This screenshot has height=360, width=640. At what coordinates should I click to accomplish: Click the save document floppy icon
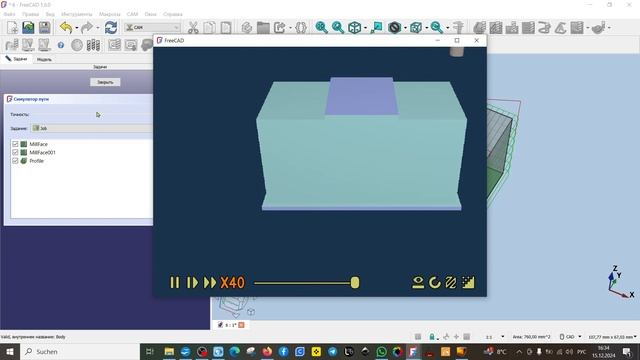[x=44, y=27]
